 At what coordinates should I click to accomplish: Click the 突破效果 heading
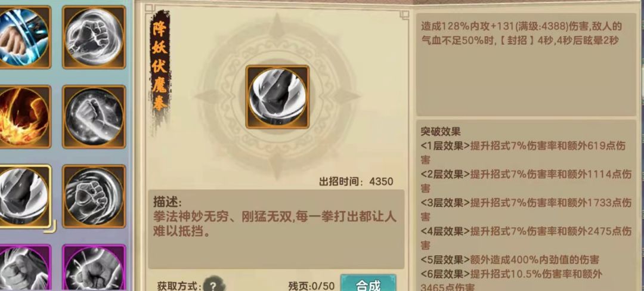(x=440, y=132)
